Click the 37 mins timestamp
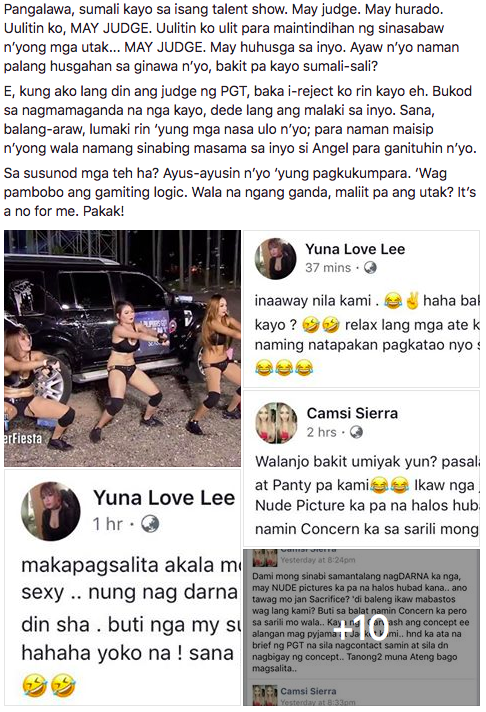The width and height of the screenshot is (486, 712). pos(328,268)
